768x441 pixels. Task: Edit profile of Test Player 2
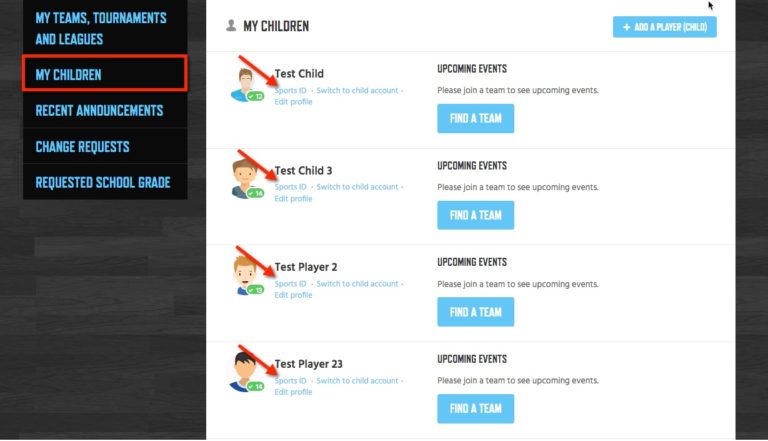293,295
